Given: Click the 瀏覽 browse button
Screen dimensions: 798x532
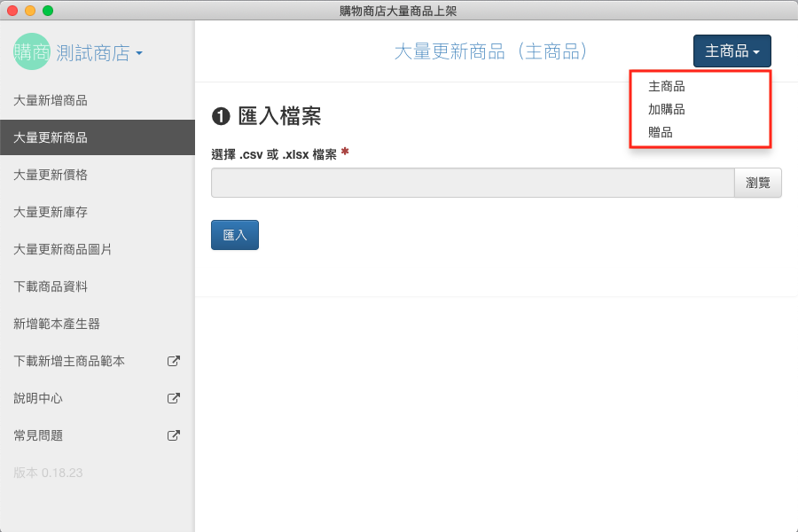Looking at the screenshot, I should (x=758, y=183).
